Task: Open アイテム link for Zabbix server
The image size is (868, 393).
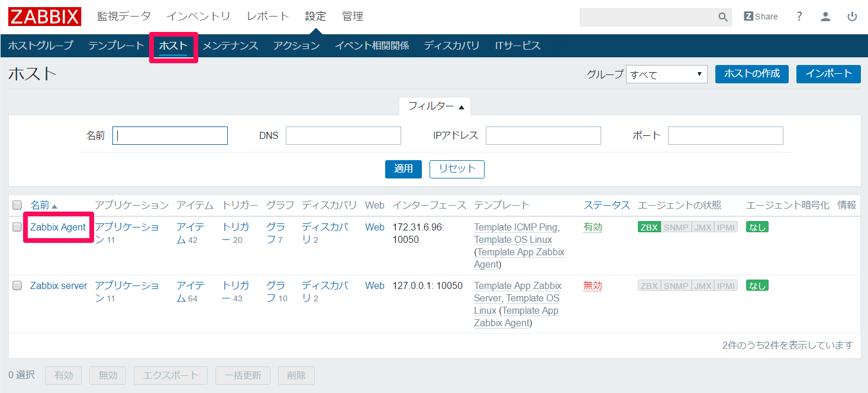Action: pos(191,291)
